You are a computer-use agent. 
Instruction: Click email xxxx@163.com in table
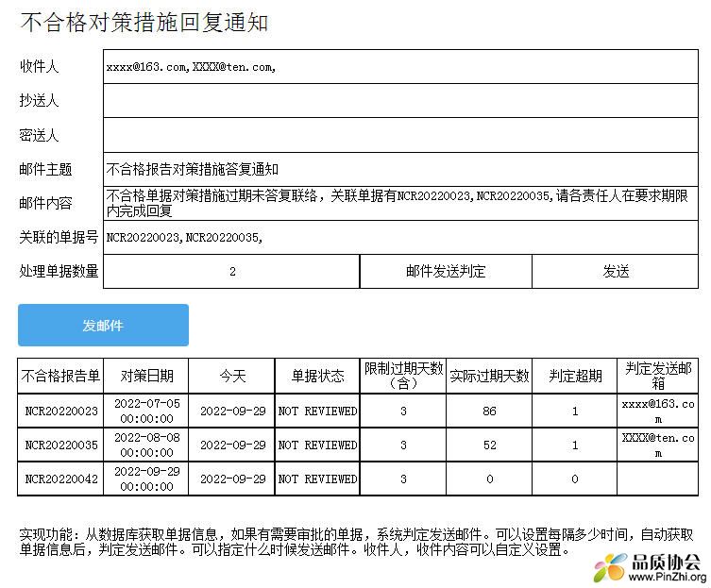(x=658, y=411)
